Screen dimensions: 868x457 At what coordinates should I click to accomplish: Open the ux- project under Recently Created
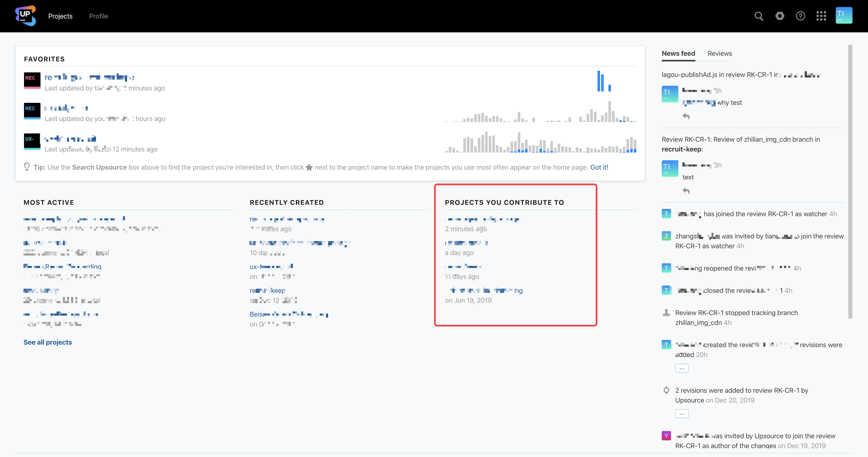tap(271, 267)
